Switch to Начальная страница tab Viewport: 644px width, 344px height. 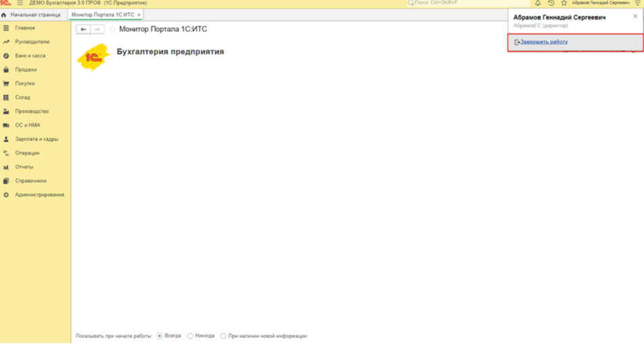(32, 15)
